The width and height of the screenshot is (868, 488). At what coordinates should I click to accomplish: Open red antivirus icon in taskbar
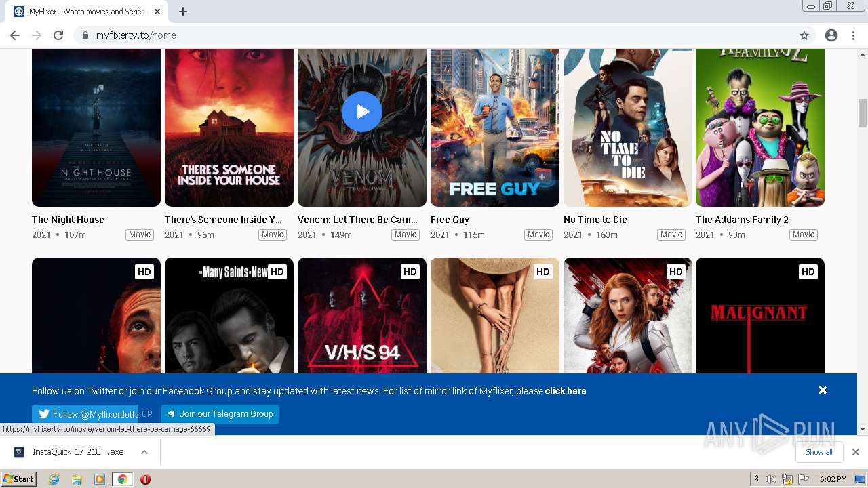(145, 479)
